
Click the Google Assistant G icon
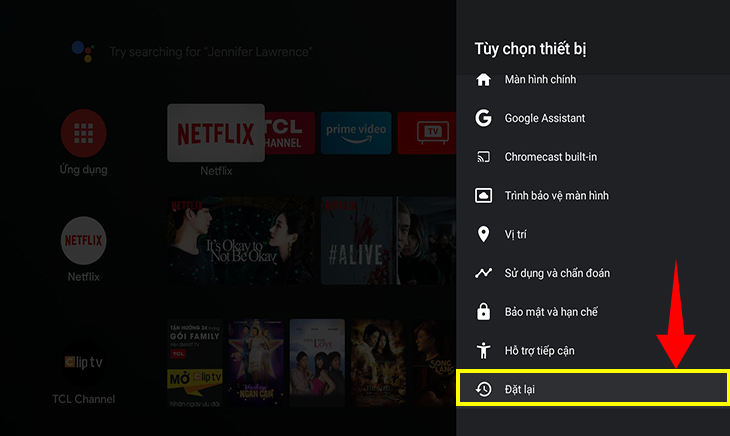(x=484, y=118)
